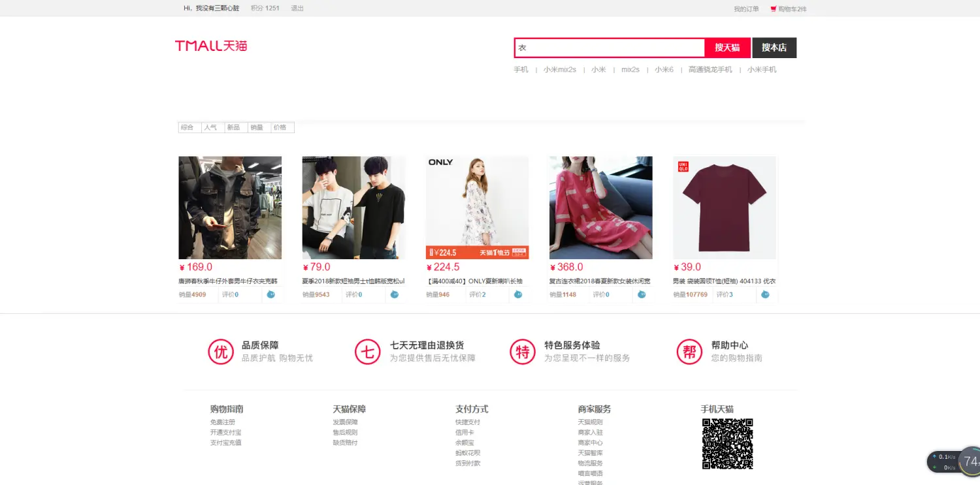Click the 搜本店 search button
This screenshot has height=485, width=980.
[x=774, y=48]
